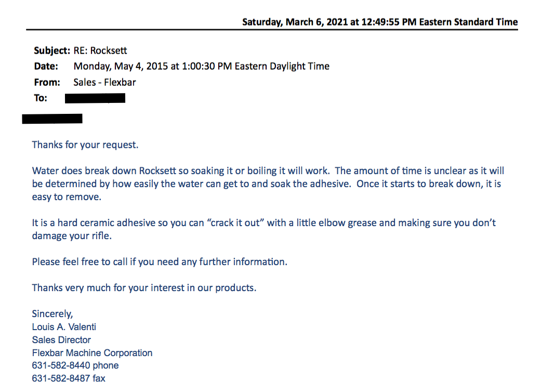Click the signature name Louis A. Valenti

64,327
